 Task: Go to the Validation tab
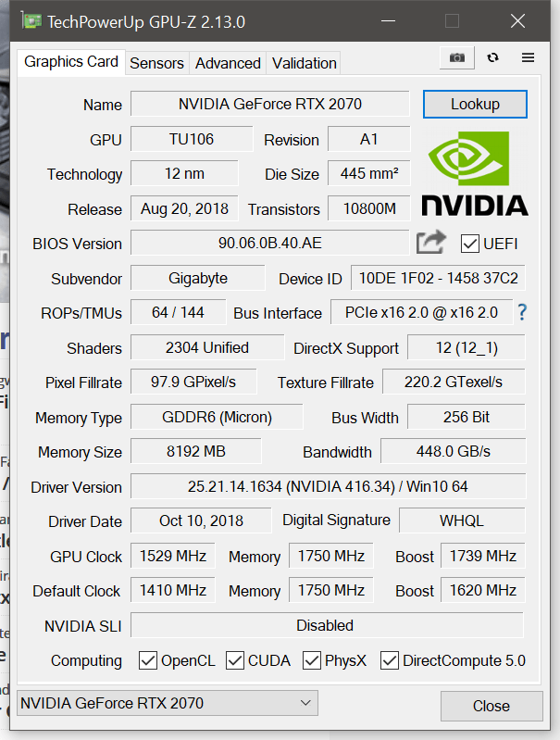[x=305, y=63]
